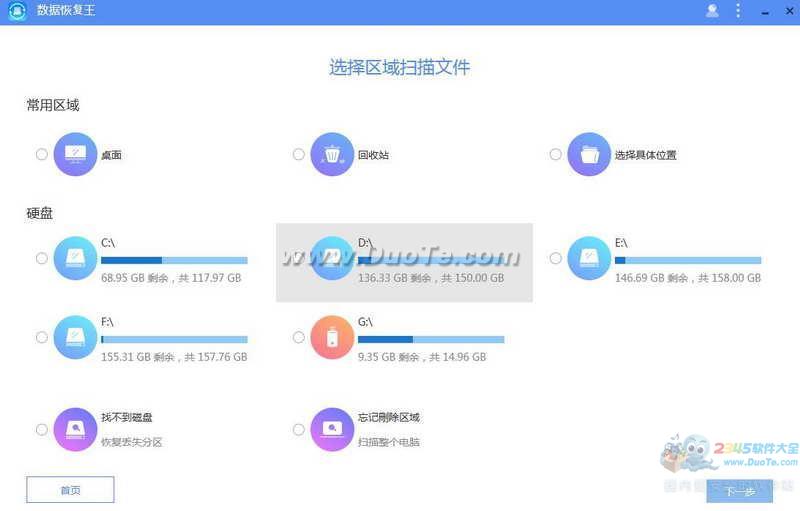This screenshot has height=511, width=800.
Task: Minimize the 数据恢复王 window
Action: pos(765,11)
